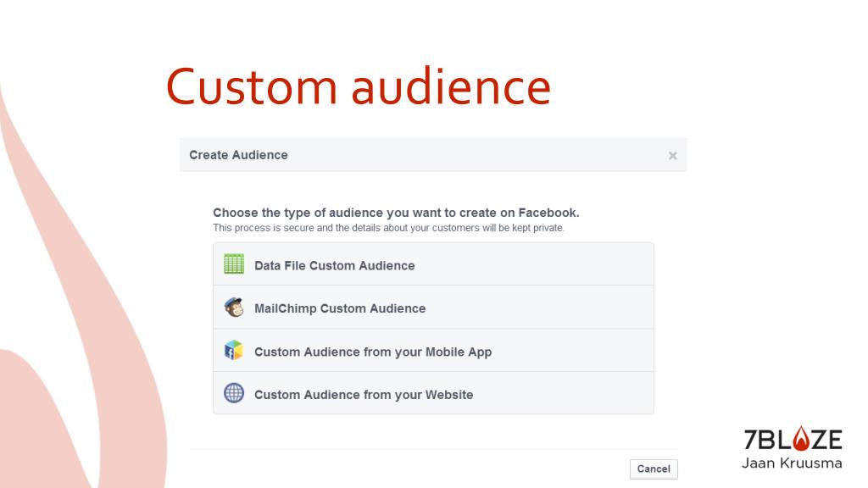Click the 'Choose the type of audience' heading
Viewport: 868px width, 488px height.
point(396,213)
